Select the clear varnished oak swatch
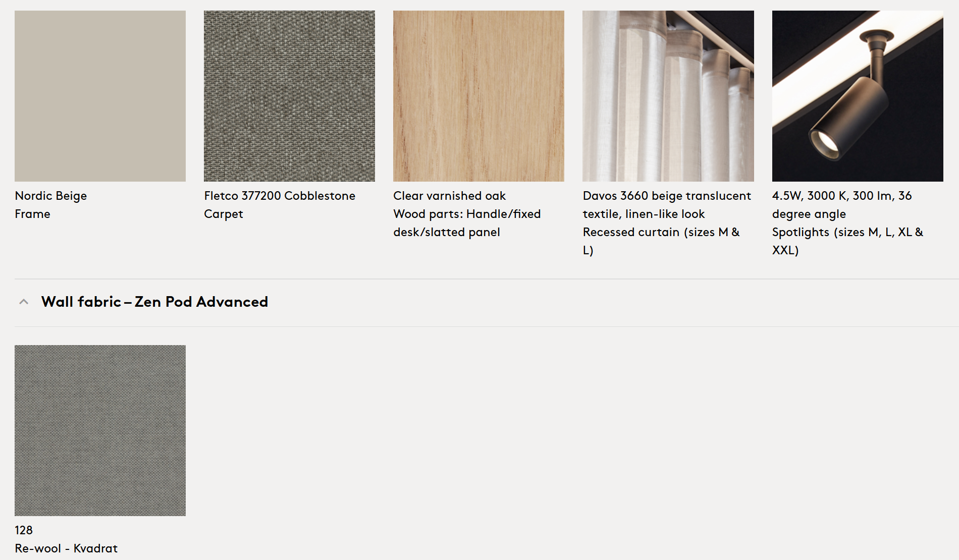The image size is (959, 560). coord(478,96)
